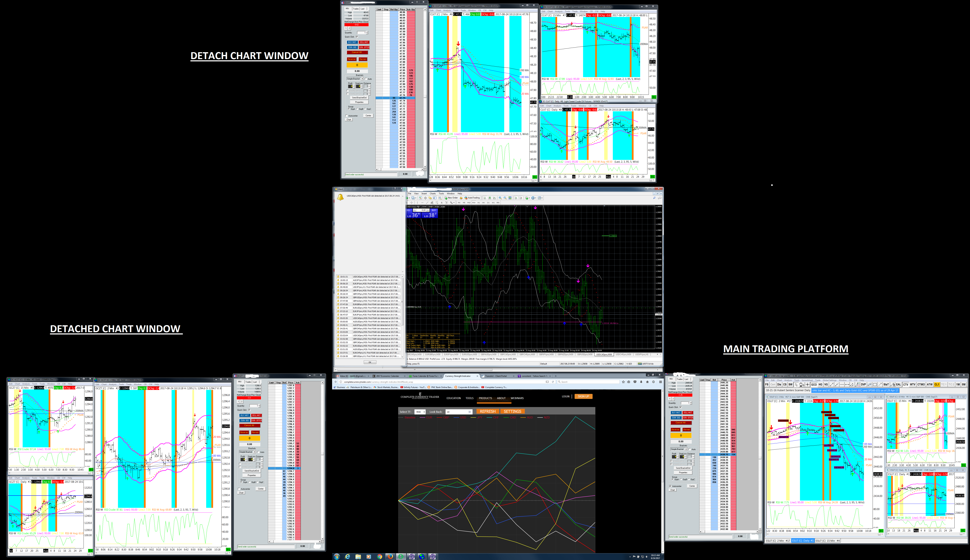Click the CTMO button in TransAct toolbar
970x560 pixels.
921,384
